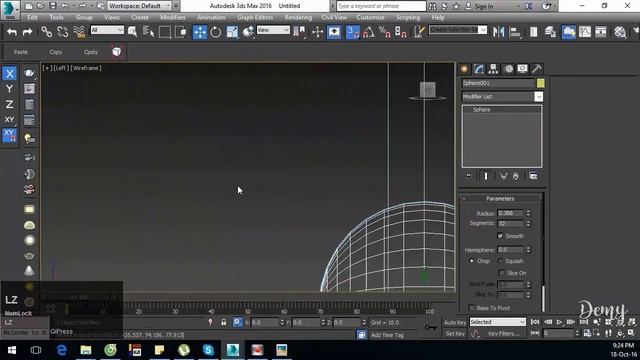The image size is (640, 360).
Task: Open the Windows Start menu
Action: (x=11, y=350)
